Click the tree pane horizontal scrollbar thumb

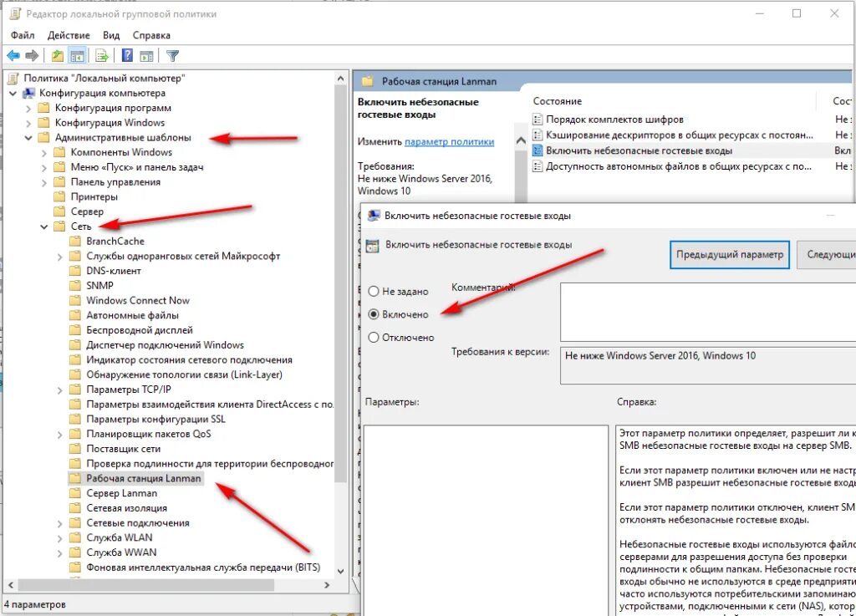click(145, 585)
